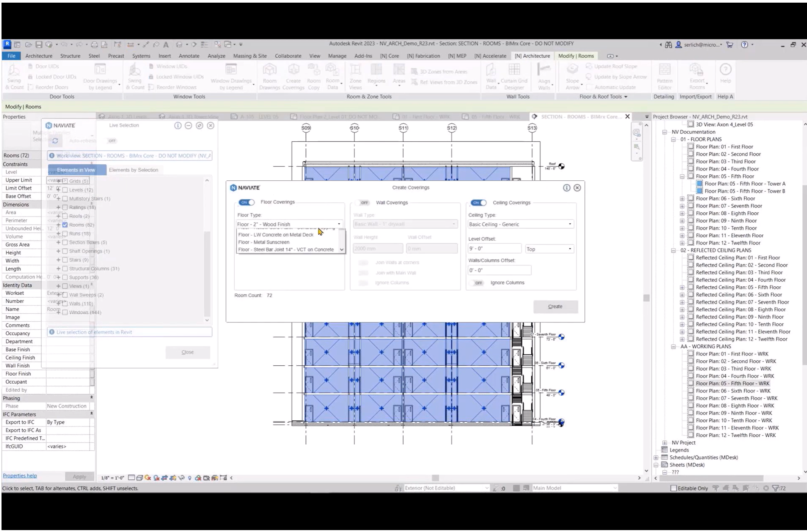Image resolution: width=807 pixels, height=532 pixels.
Task: Select the Pattern Editor tool
Action: tap(664, 71)
